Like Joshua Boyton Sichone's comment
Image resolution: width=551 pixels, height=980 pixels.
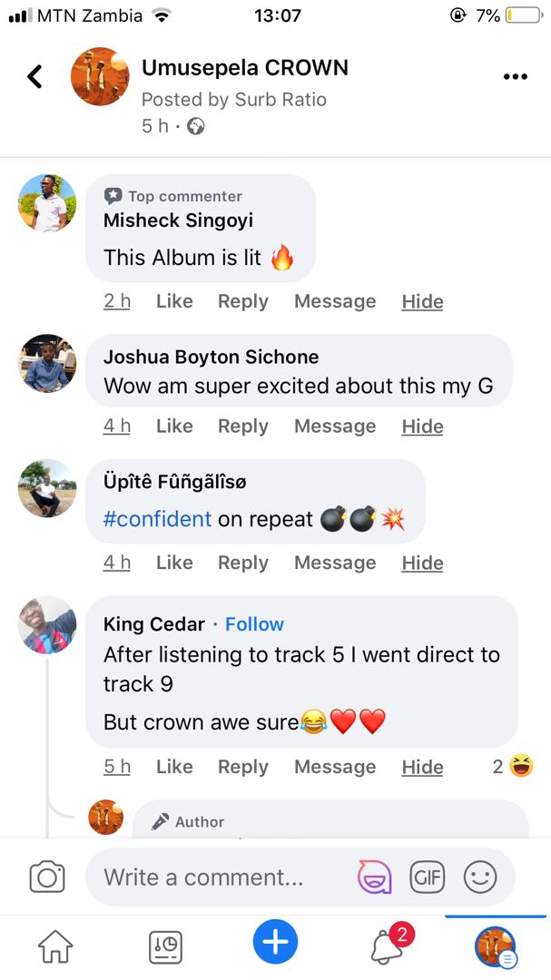(x=174, y=426)
